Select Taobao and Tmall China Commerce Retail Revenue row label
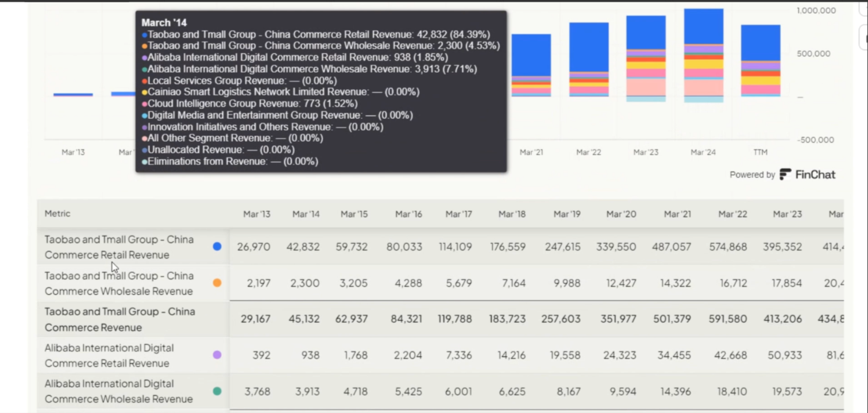The width and height of the screenshot is (868, 413). click(119, 247)
